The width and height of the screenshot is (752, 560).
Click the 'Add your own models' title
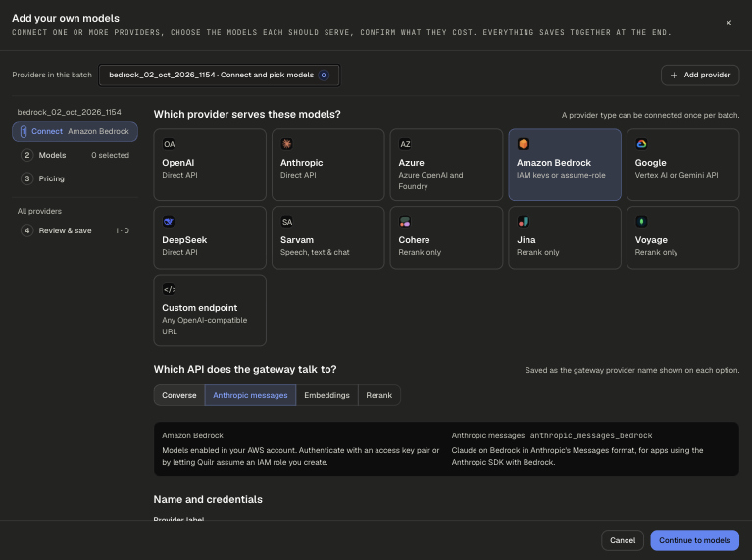(66, 18)
